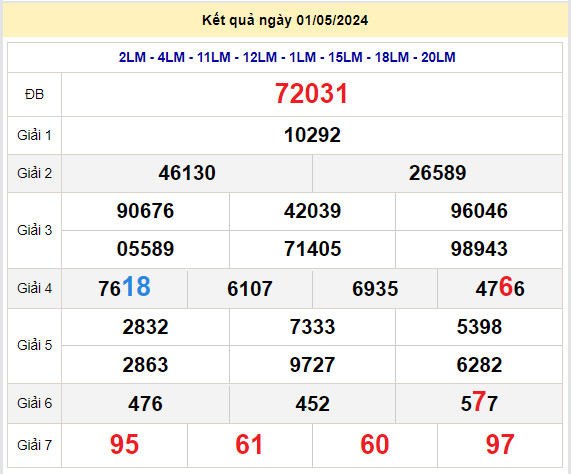Click the Giải 5 number 7333
Viewport: 571px width, 474px height.
tap(312, 327)
